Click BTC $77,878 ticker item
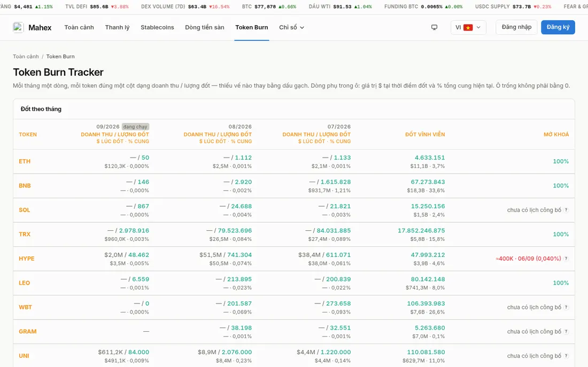The width and height of the screenshot is (588, 367). [269, 7]
